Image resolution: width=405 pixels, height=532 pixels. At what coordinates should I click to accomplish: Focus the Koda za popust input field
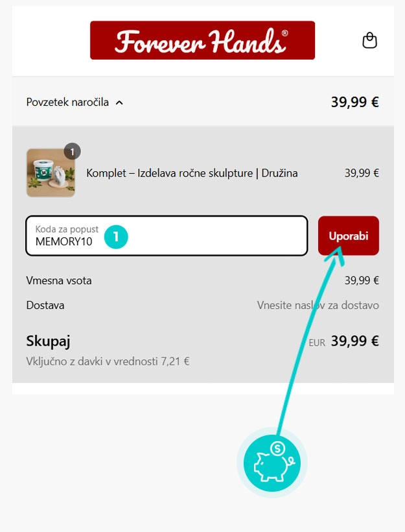click(167, 236)
